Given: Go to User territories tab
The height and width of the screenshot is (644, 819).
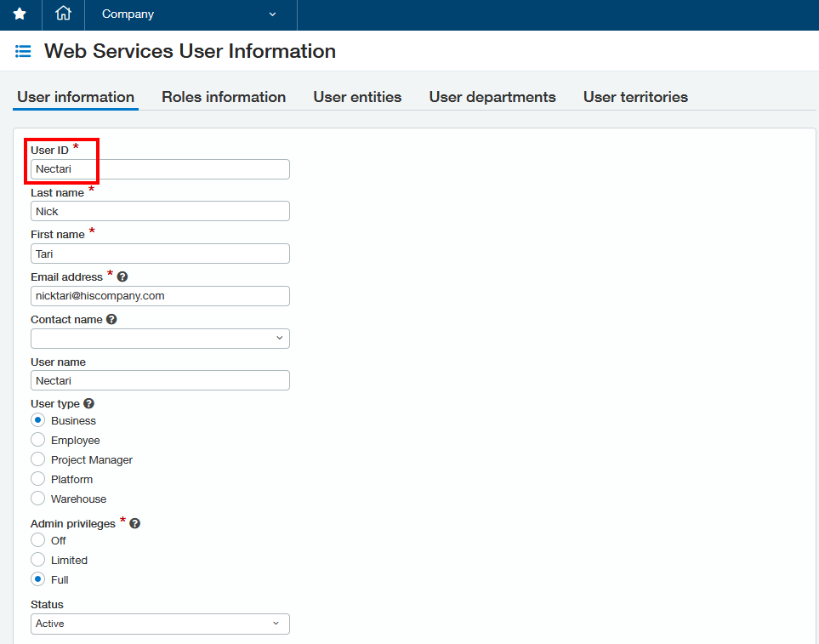Looking at the screenshot, I should point(635,97).
